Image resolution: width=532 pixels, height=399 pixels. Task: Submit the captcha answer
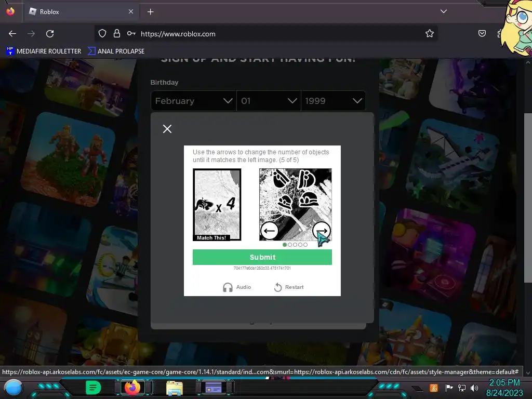click(x=262, y=257)
